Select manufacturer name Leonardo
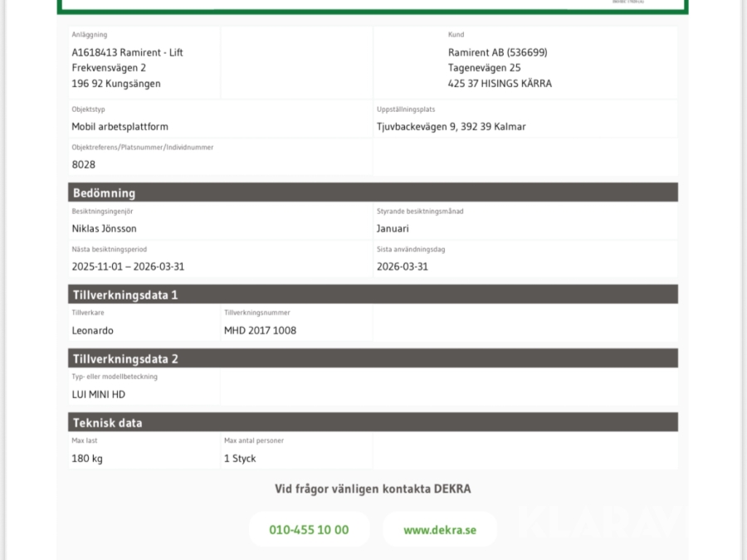 [x=93, y=330]
